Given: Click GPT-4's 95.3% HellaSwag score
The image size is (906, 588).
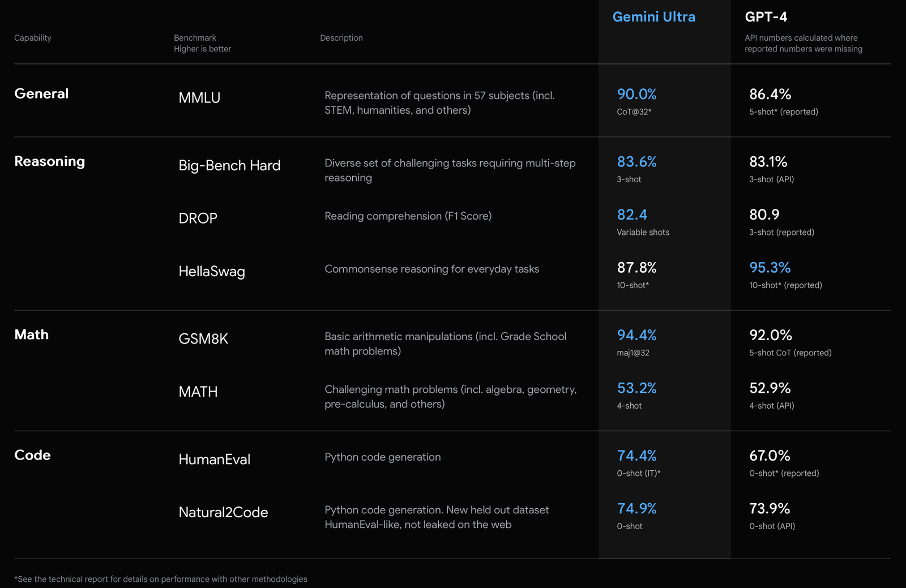Looking at the screenshot, I should pyautogui.click(x=770, y=268).
